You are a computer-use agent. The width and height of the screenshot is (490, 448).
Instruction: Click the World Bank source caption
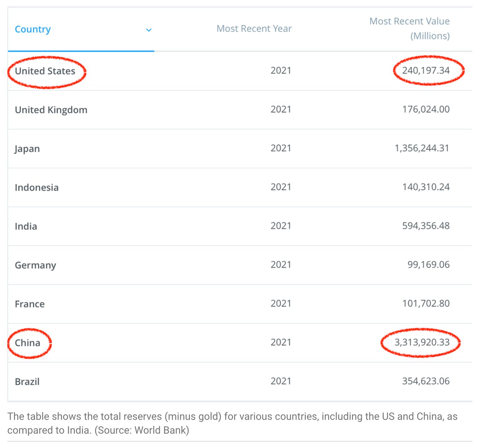coord(232,423)
